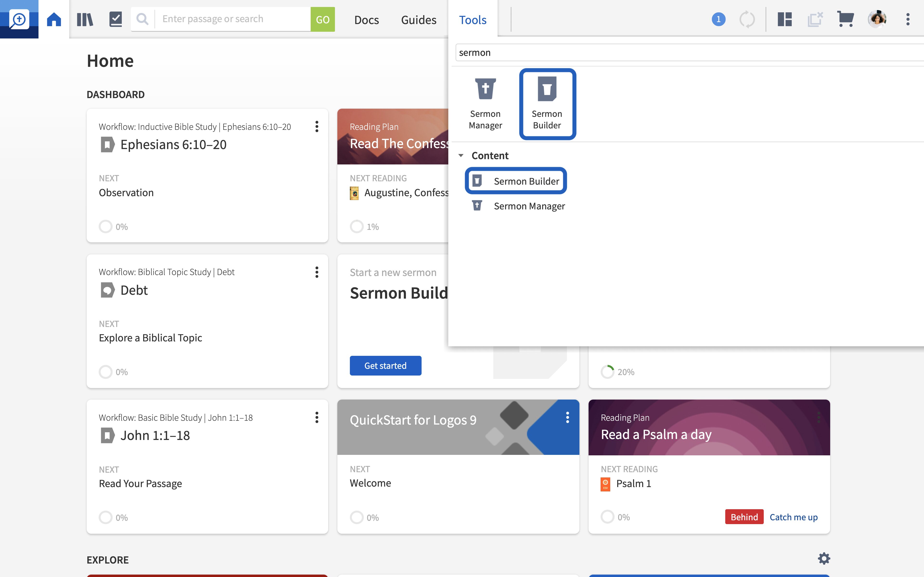Open options menu for Ephesians 6:10–20 card

tap(316, 127)
